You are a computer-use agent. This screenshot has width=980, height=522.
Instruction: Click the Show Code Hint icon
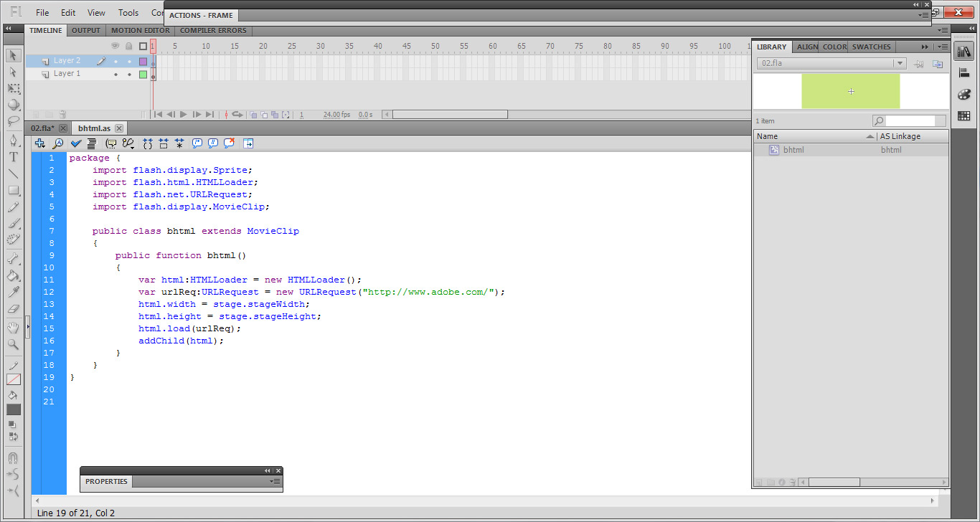(110, 143)
